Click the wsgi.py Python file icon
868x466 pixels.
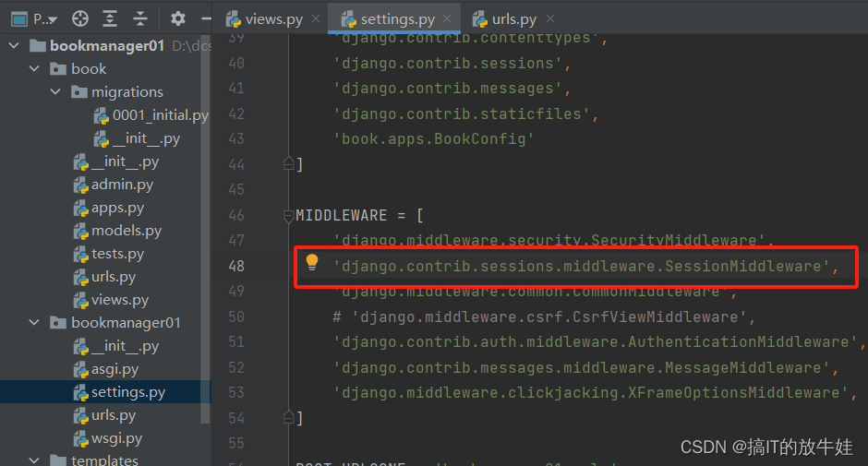click(x=81, y=439)
